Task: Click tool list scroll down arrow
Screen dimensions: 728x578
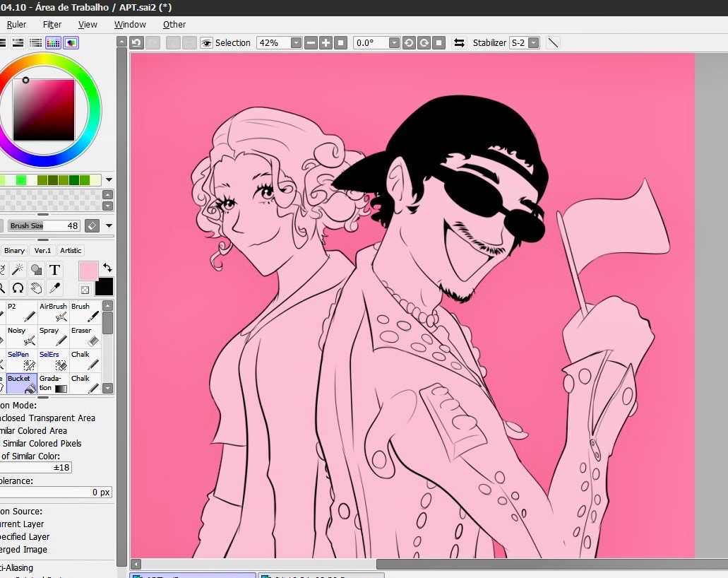Action: point(108,388)
